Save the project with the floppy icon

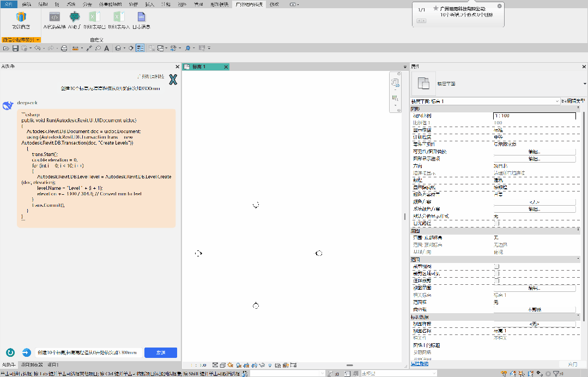pos(15,48)
